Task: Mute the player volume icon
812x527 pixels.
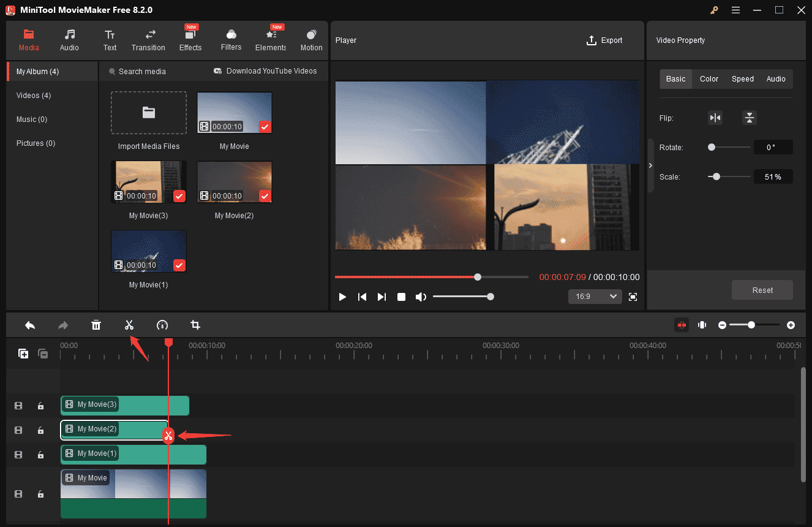Action: (x=421, y=297)
